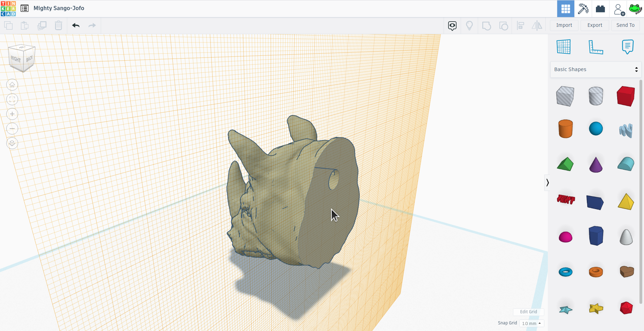This screenshot has height=331, width=644.
Task: Collapse the shapes panel with the chevron
Action: tap(547, 183)
